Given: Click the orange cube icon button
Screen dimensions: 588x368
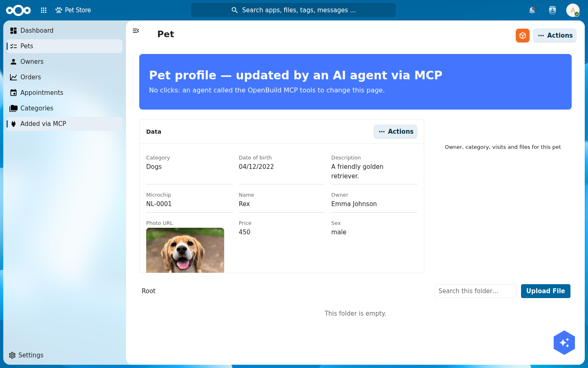Looking at the screenshot, I should pos(523,36).
